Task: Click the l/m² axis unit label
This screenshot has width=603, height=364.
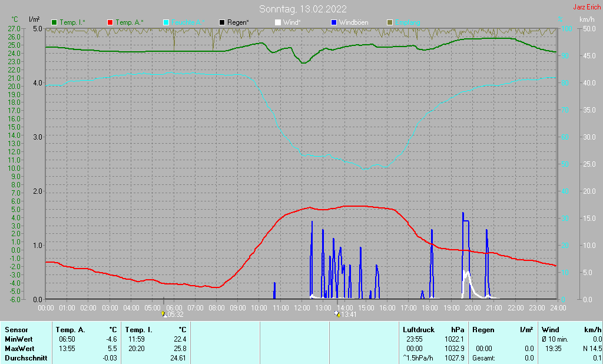Action: pos(34,19)
